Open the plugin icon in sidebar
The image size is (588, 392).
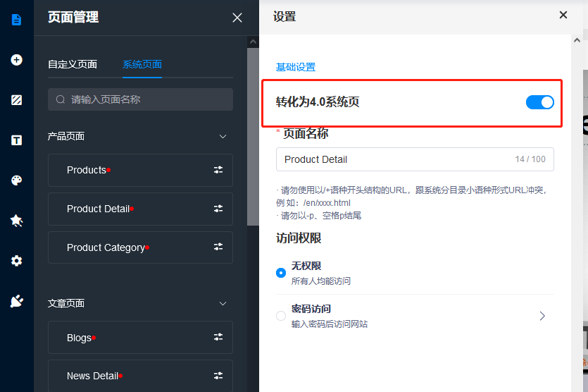17,301
